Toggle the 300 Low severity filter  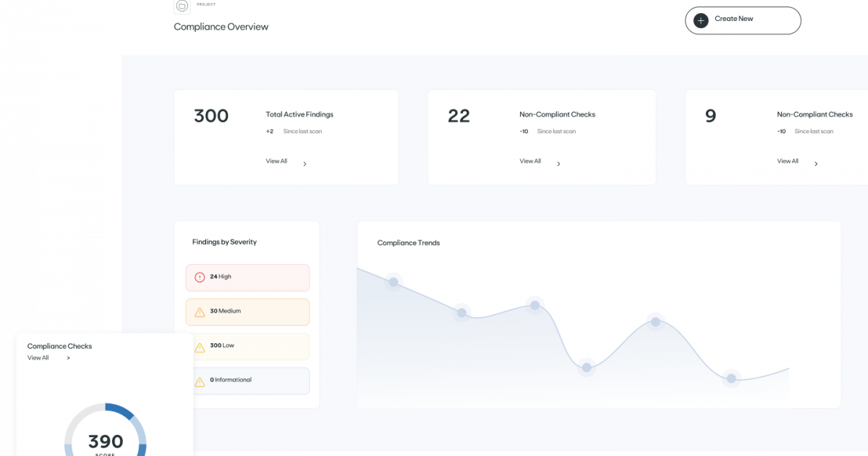(247, 347)
